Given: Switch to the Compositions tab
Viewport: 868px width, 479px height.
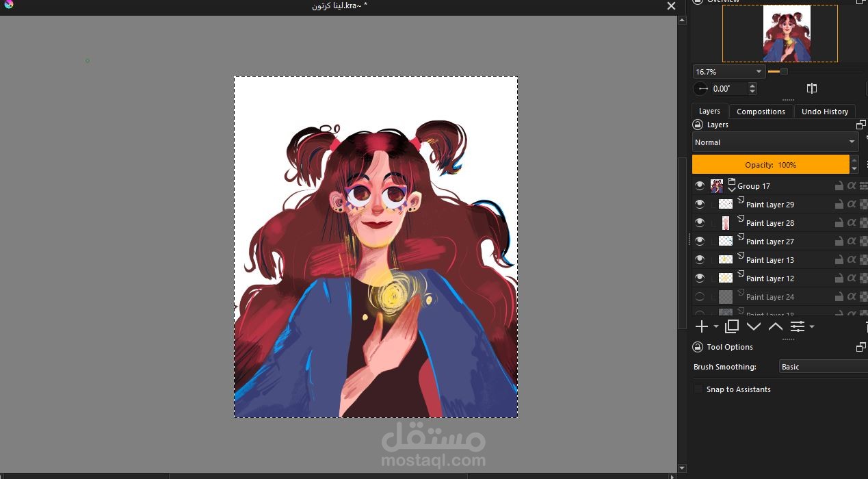Looking at the screenshot, I should (x=761, y=111).
